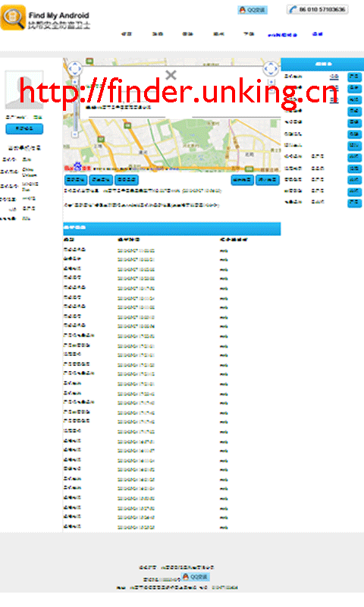Click the blue button under the user avatar

pos(24,128)
